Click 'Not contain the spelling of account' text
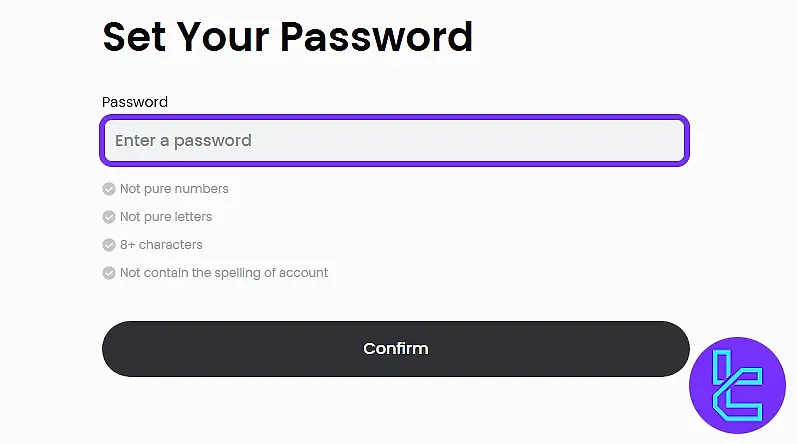The image size is (797, 444). click(224, 273)
